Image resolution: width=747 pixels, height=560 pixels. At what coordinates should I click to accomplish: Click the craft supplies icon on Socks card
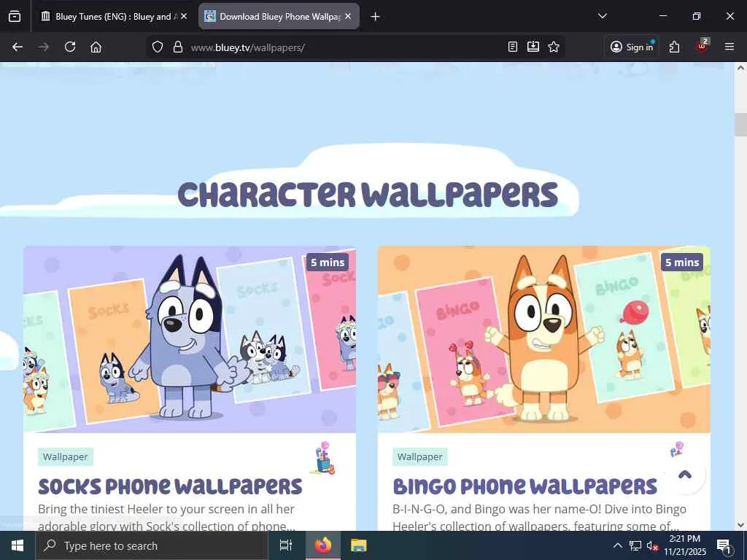coord(324,458)
